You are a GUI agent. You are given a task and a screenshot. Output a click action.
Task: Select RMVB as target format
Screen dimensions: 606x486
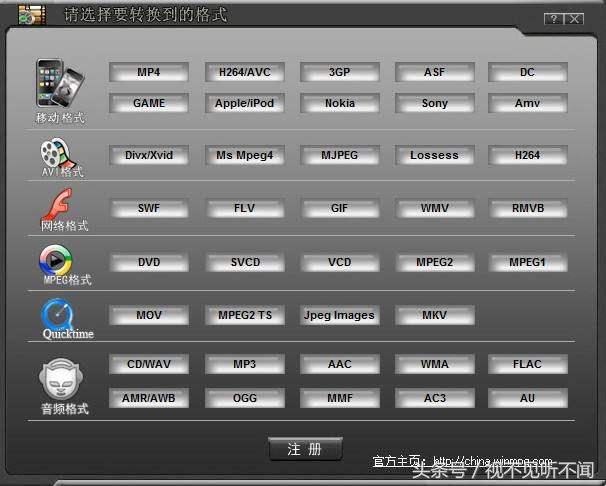click(x=527, y=210)
